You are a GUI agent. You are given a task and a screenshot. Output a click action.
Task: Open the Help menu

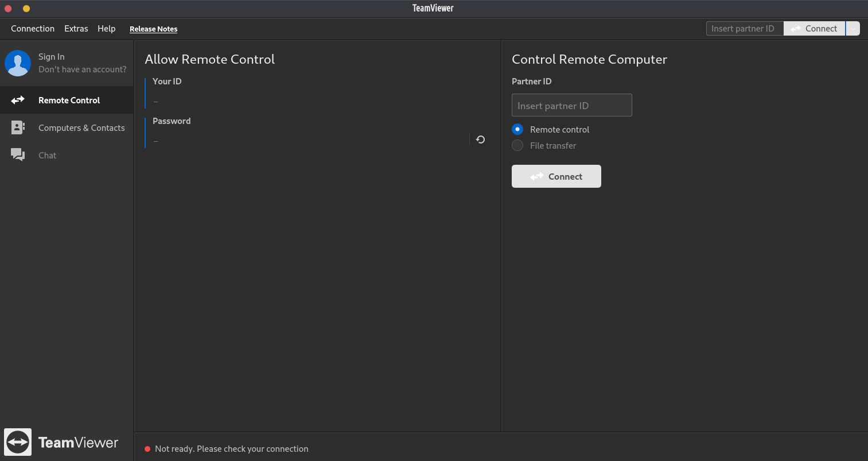pos(106,29)
